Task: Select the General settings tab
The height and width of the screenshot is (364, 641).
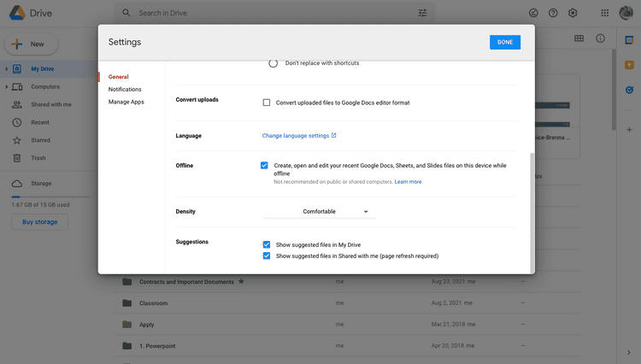Action: [119, 77]
